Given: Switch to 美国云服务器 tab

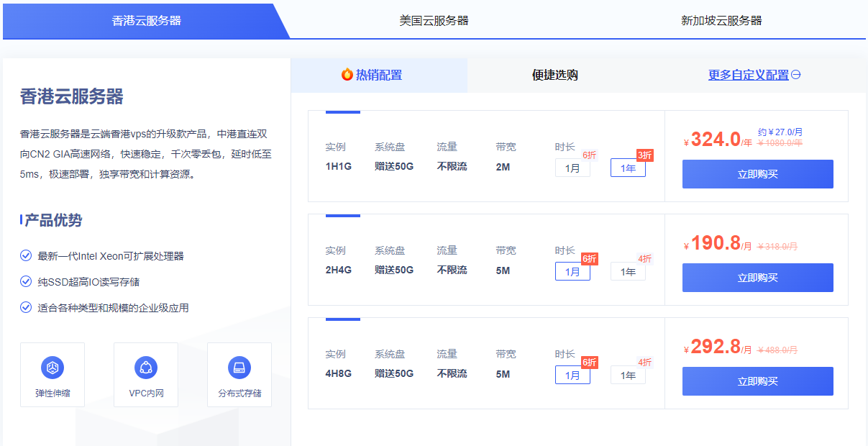Looking at the screenshot, I should click(434, 21).
